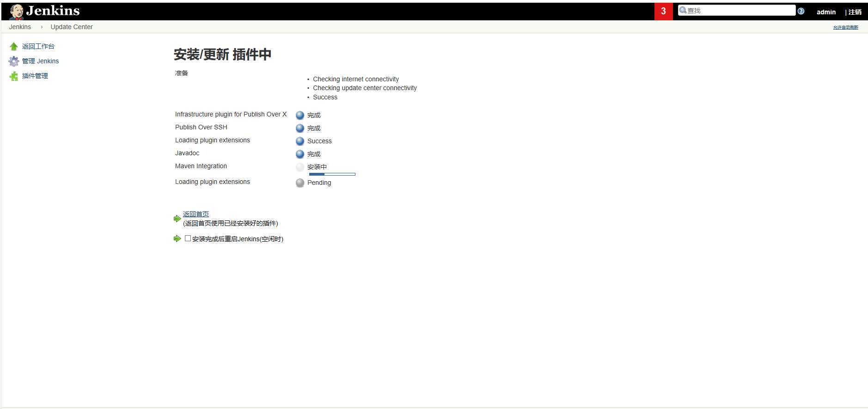Click the green arrow beside 返回首页
Screen dimensions: 868x409
click(x=177, y=218)
